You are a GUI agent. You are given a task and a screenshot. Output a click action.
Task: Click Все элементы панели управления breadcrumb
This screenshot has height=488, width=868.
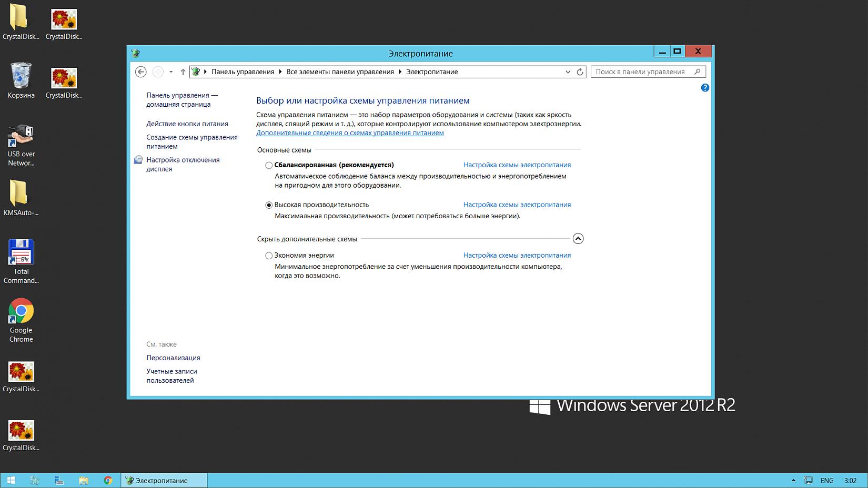pyautogui.click(x=340, y=72)
